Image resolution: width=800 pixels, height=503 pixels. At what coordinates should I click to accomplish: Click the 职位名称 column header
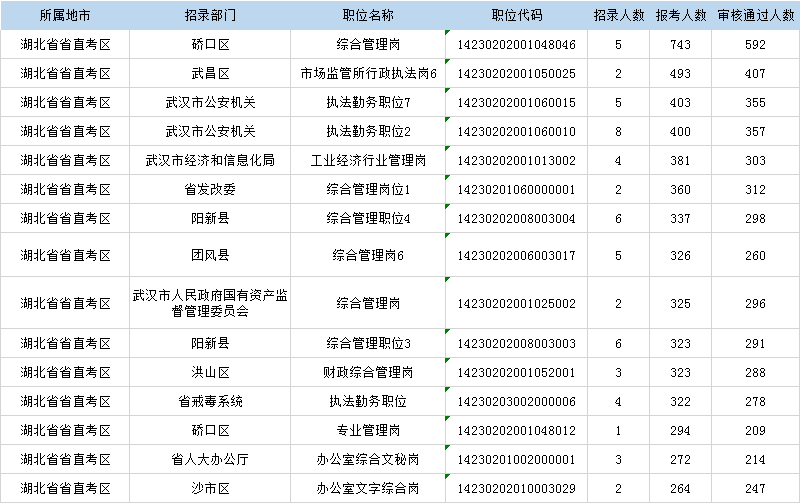tap(368, 15)
